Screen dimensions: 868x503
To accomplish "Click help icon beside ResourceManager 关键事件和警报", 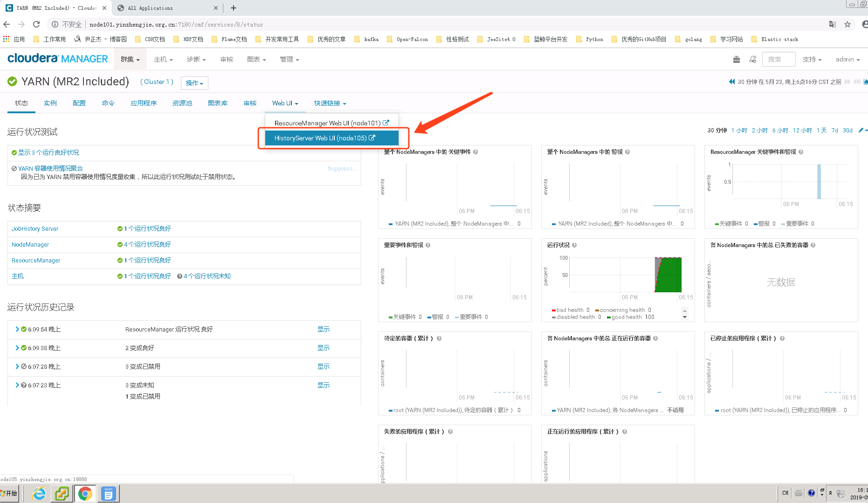I will click(x=801, y=152).
